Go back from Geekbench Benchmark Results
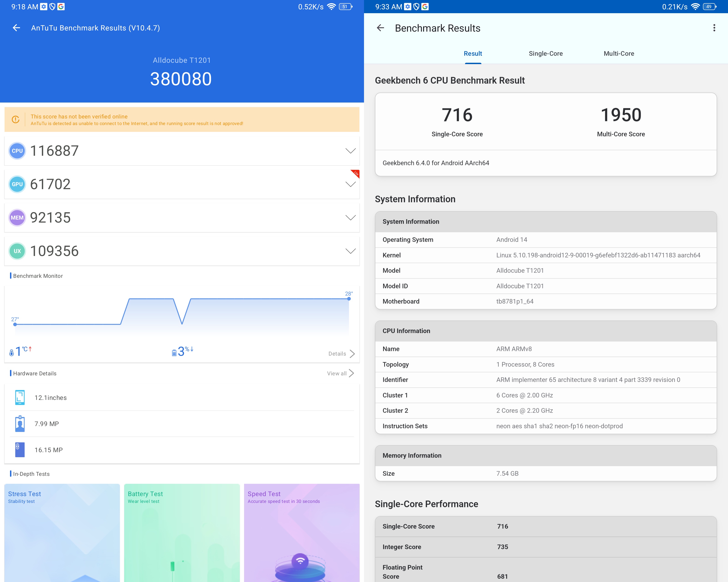The image size is (728, 582). coord(381,28)
